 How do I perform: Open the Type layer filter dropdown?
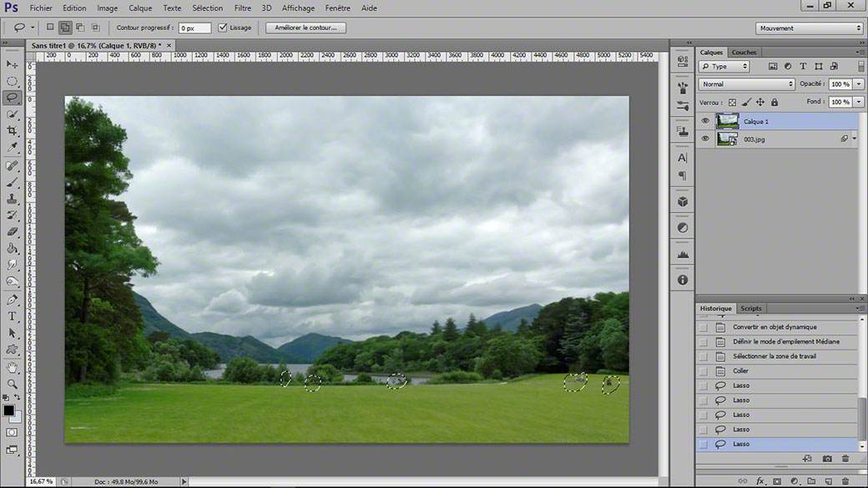point(724,67)
